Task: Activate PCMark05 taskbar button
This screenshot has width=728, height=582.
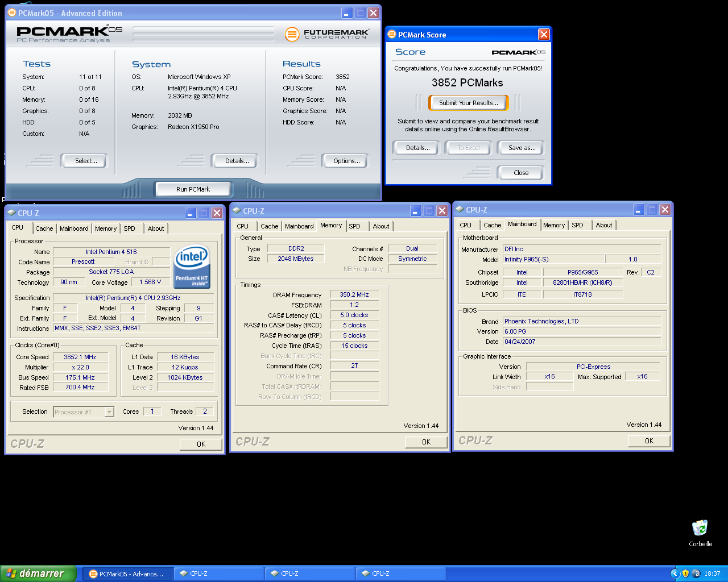Action: (127, 573)
